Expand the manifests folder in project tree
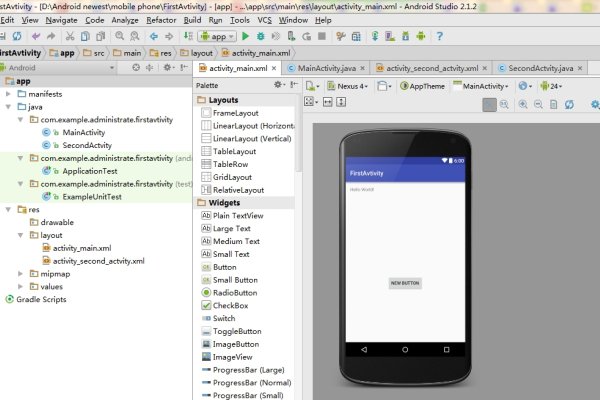The width and height of the screenshot is (600, 400). tap(8, 93)
